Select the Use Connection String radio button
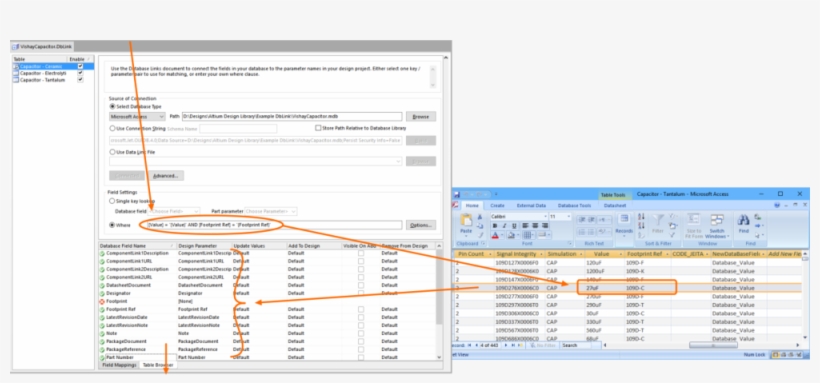Image resolution: width=820 pixels, height=383 pixels. tap(112, 128)
